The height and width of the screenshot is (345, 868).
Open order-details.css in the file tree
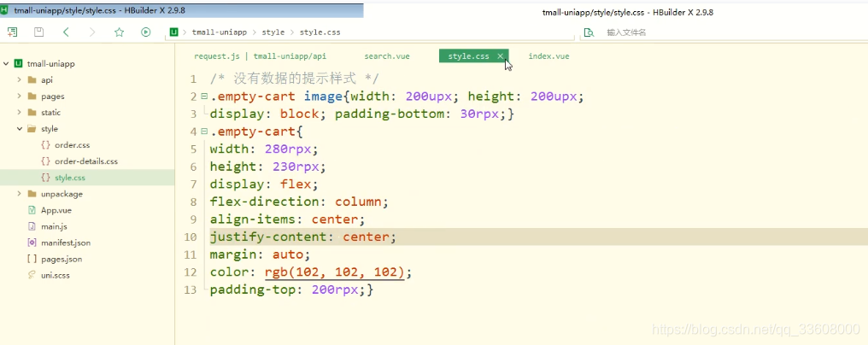point(86,161)
